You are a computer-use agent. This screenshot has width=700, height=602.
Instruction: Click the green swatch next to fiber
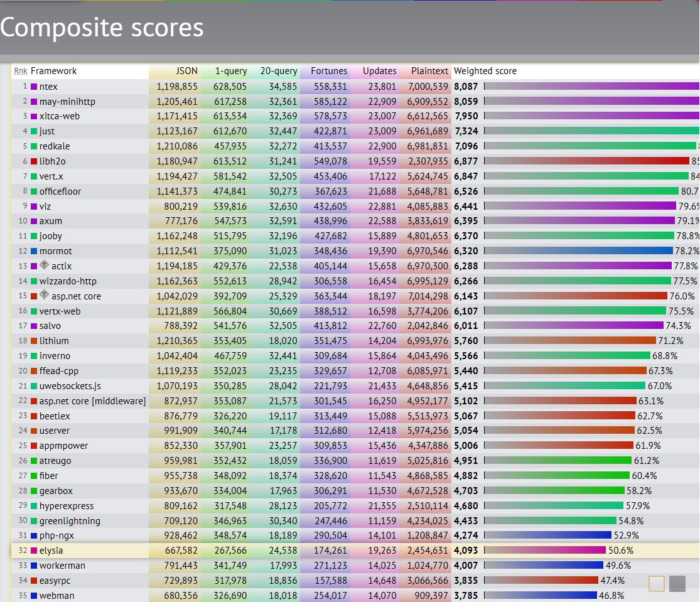(34, 476)
